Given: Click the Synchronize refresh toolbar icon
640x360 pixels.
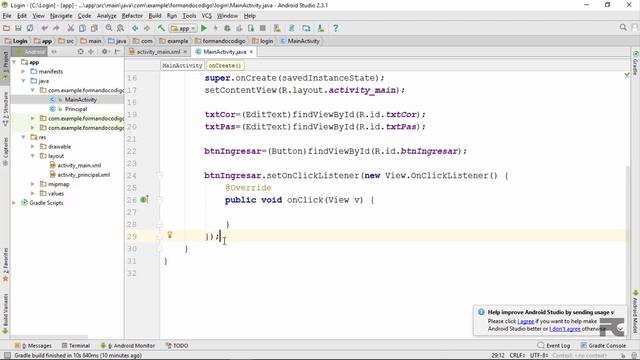Looking at the screenshot, I should click(x=30, y=28).
